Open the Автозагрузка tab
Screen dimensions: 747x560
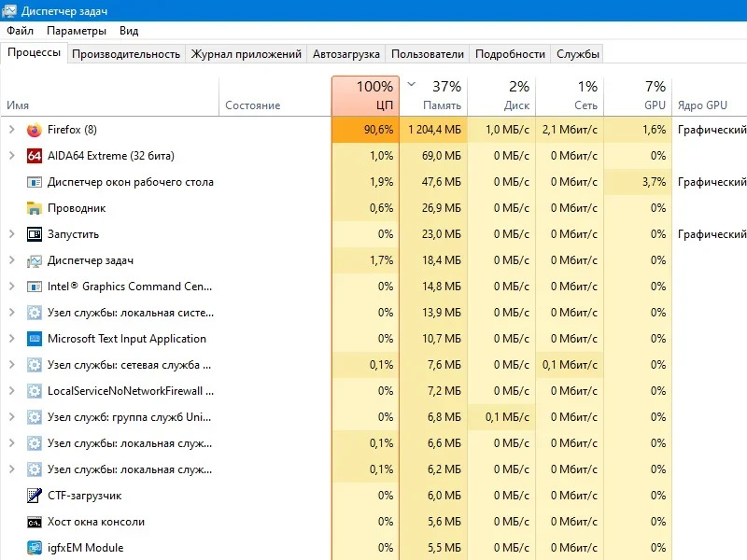(x=346, y=54)
